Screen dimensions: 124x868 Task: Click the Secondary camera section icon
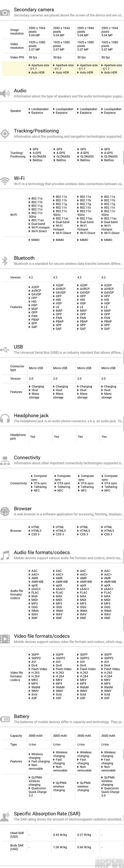[x=5, y=12]
